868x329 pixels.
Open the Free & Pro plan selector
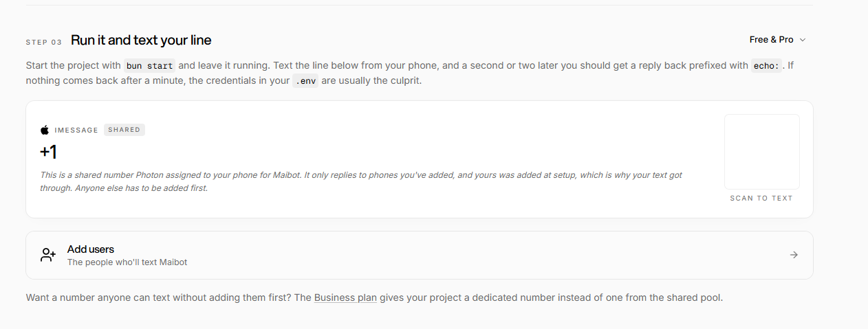click(777, 40)
